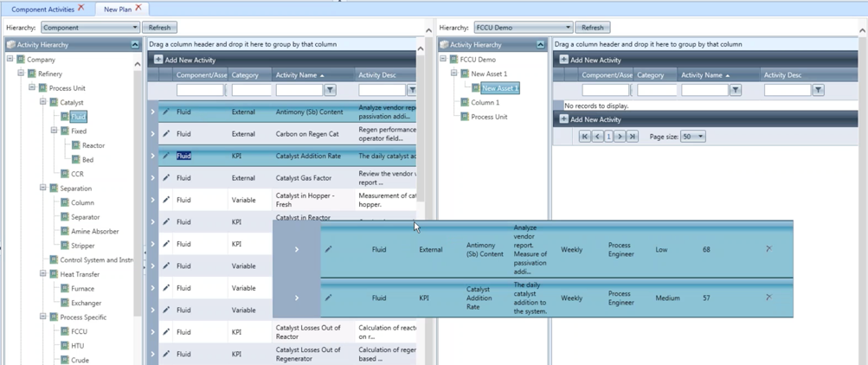The width and height of the screenshot is (868, 365).
Task: Select Column 1 in FCCU Demo tree
Action: pos(485,102)
